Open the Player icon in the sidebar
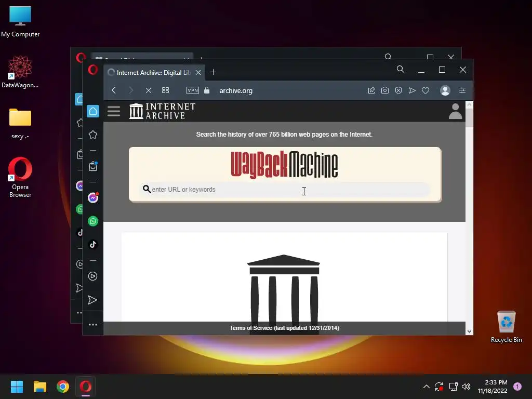The height and width of the screenshot is (399, 532). [x=93, y=276]
